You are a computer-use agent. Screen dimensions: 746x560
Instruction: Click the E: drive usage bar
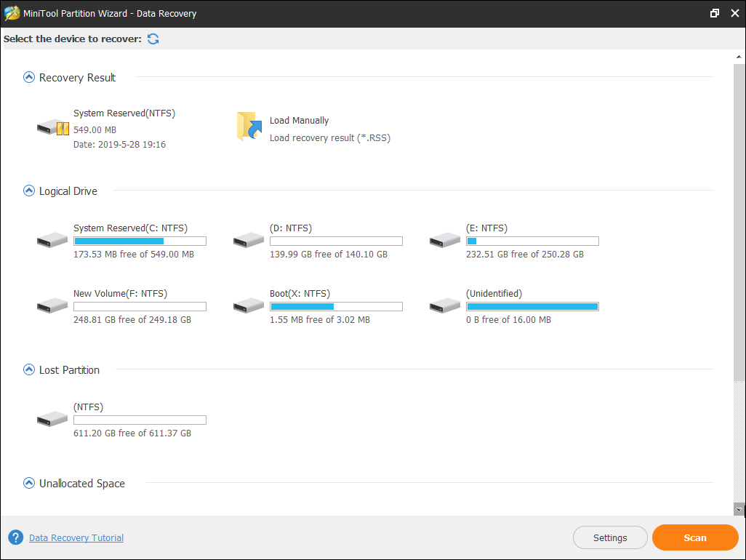click(532, 241)
